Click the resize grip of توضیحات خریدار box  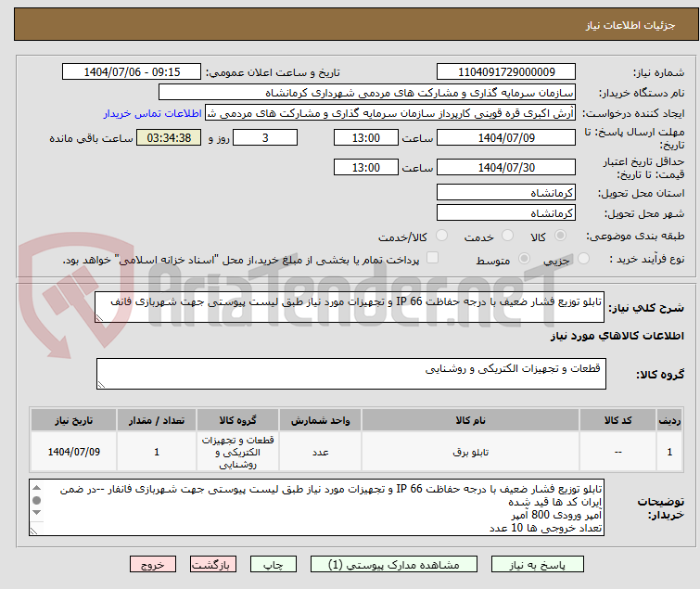coord(34,531)
